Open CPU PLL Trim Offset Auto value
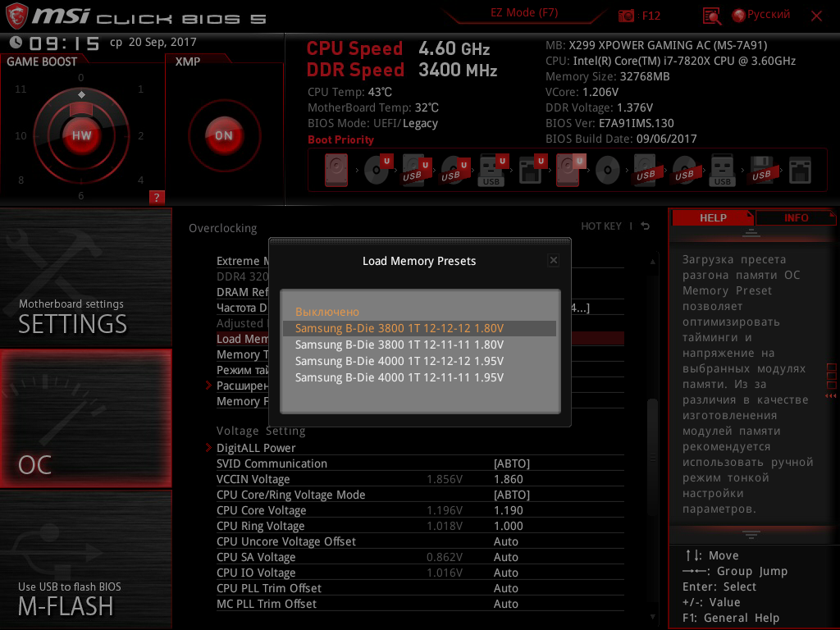The height and width of the screenshot is (630, 840). pos(505,587)
